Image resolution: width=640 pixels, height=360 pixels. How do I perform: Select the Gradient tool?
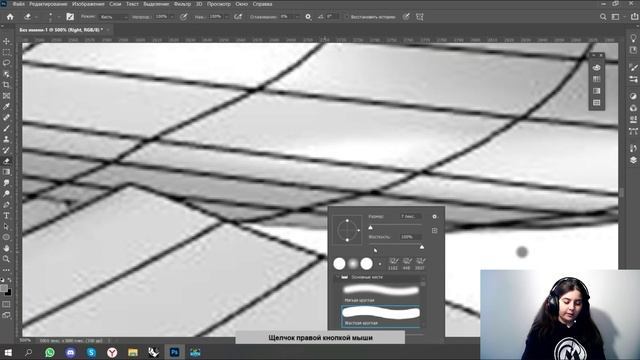click(7, 172)
